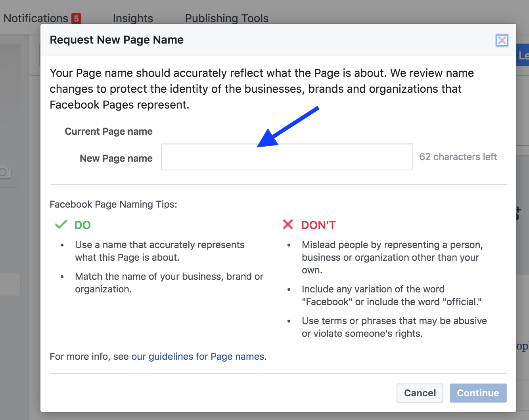Image resolution: width=529 pixels, height=420 pixels.
Task: Select the 'Mislead people by representing' tip
Action: click(x=392, y=258)
